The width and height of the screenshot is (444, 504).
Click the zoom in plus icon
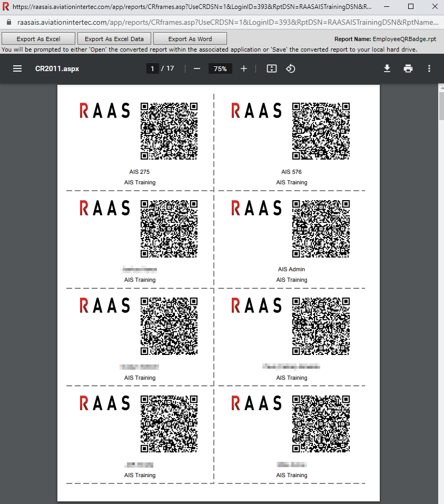244,68
